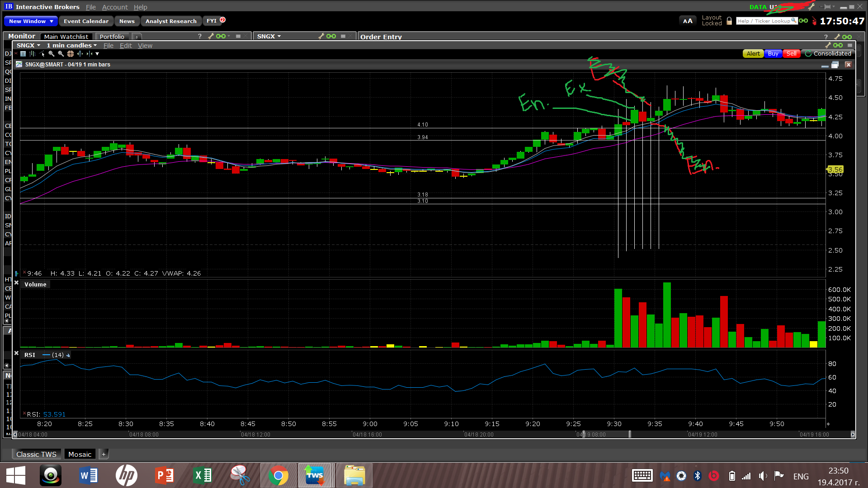Screen dimensions: 868x488
Task: Click the text annotation T tool
Action: (x=23, y=53)
